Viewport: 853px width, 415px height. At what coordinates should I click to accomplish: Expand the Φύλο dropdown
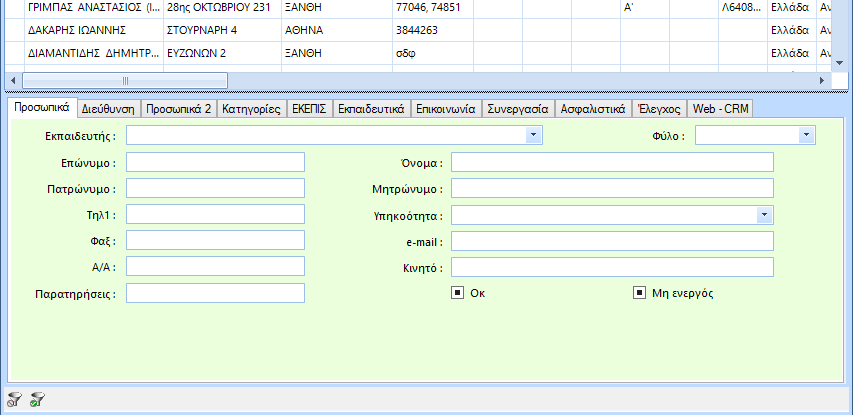click(805, 135)
